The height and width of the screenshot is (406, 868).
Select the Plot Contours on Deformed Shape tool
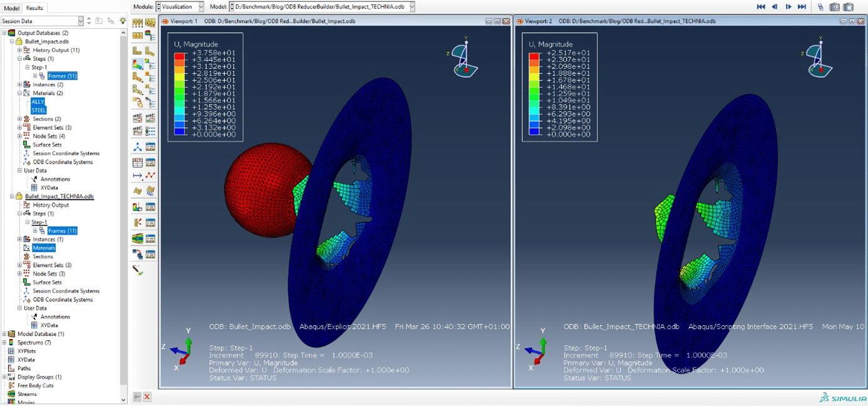pos(137,63)
